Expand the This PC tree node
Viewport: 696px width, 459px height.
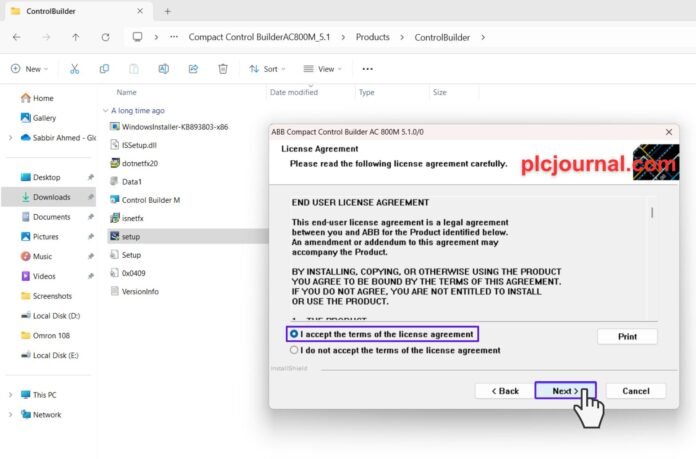pos(10,395)
